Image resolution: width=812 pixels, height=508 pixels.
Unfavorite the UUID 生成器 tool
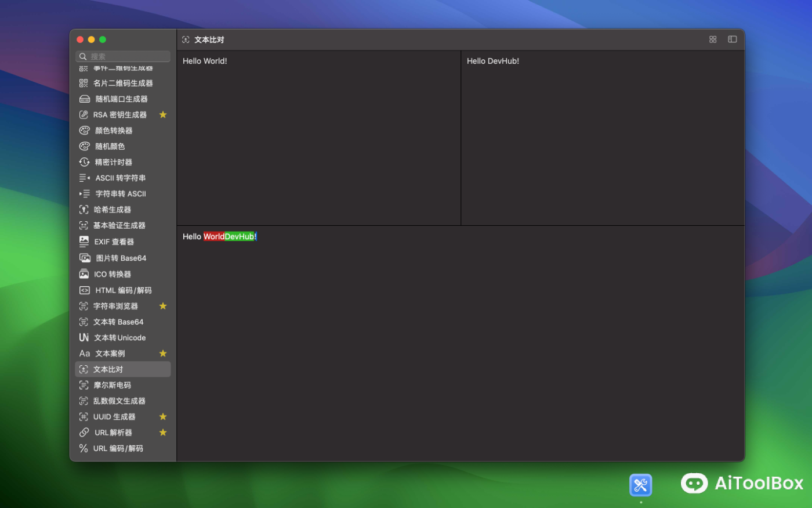163,416
